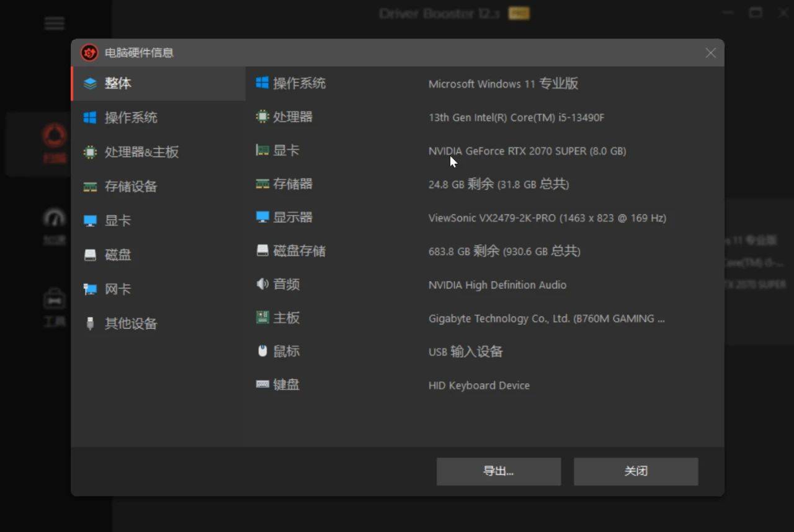Click the 电脑硬件信息 dialog title text

pyautogui.click(x=139, y=53)
